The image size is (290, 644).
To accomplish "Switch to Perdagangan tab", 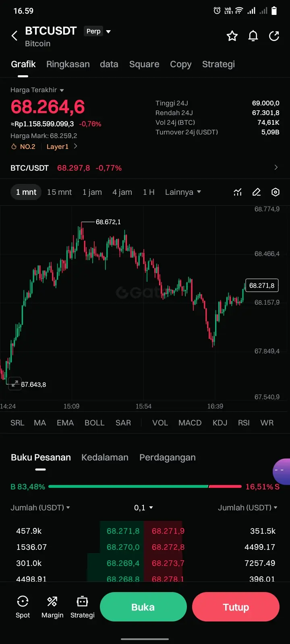I will coord(168,458).
